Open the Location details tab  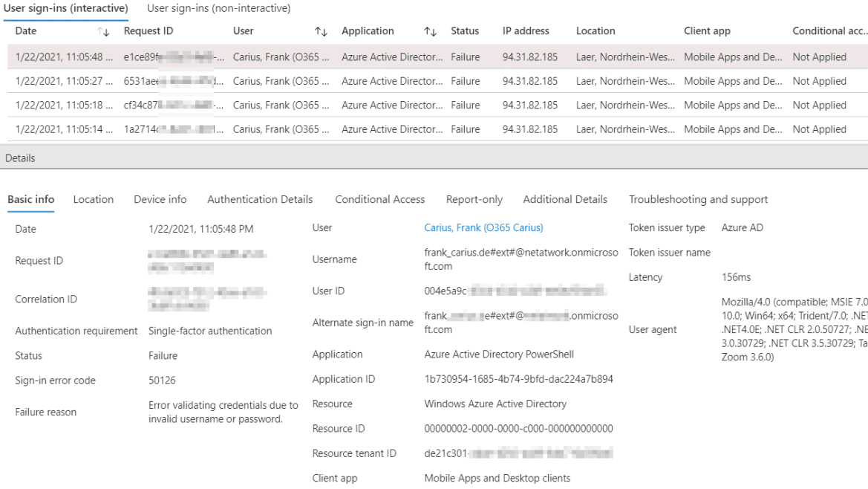coord(94,199)
